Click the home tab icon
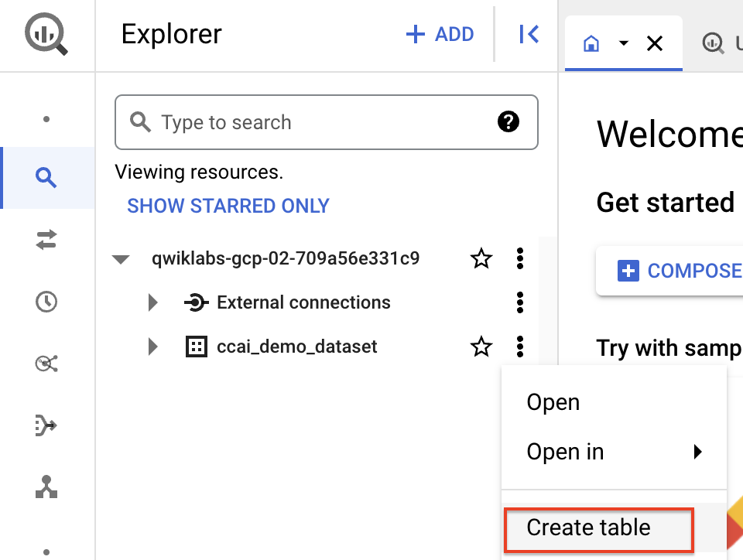743x560 pixels. pyautogui.click(x=591, y=43)
